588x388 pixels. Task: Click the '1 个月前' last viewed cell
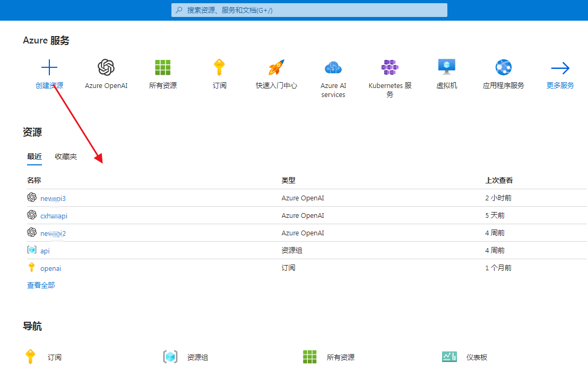(498, 268)
